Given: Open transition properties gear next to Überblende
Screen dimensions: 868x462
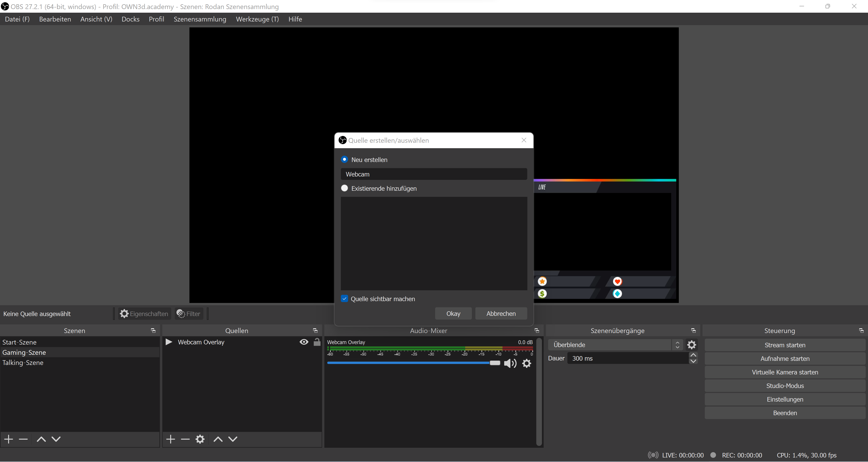Looking at the screenshot, I should point(691,345).
